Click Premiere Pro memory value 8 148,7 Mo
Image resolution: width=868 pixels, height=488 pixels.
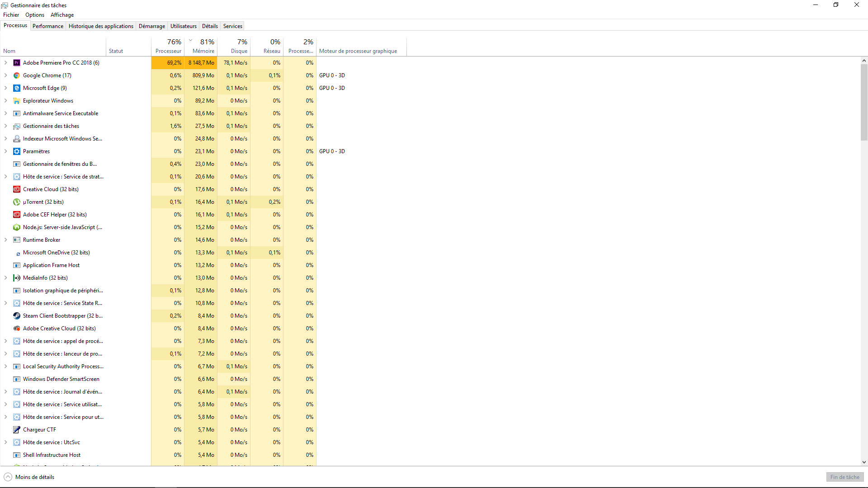(x=201, y=63)
